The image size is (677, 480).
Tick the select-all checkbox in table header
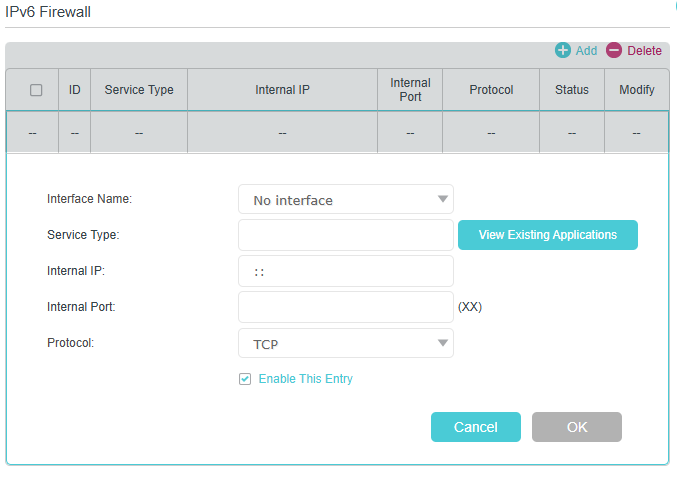tap(36, 90)
